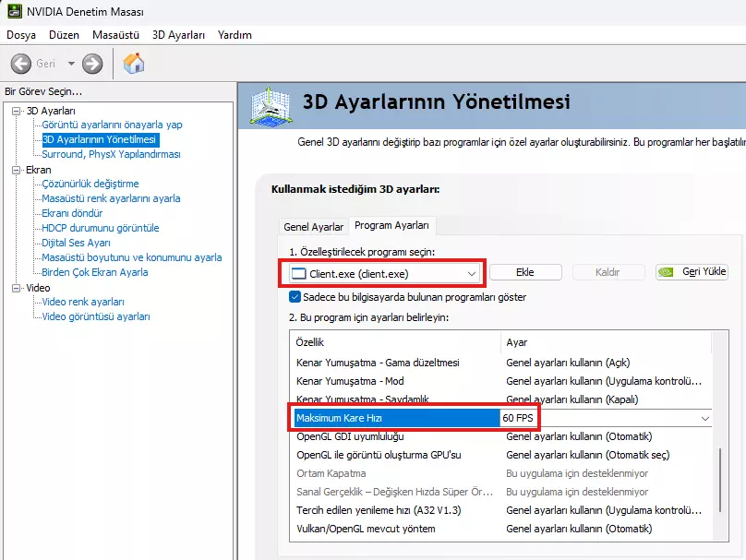Click the Geri Yükle button
Image resolution: width=746 pixels, height=560 pixels.
(x=692, y=272)
